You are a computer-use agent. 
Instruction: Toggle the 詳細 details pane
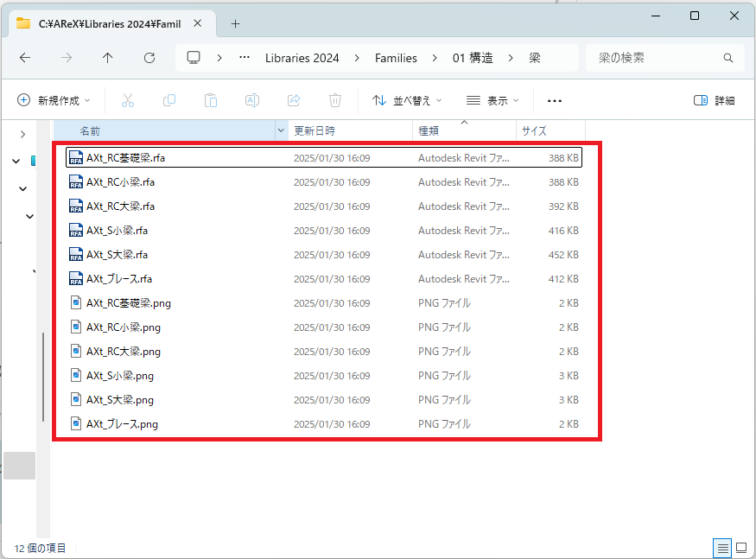pos(715,100)
